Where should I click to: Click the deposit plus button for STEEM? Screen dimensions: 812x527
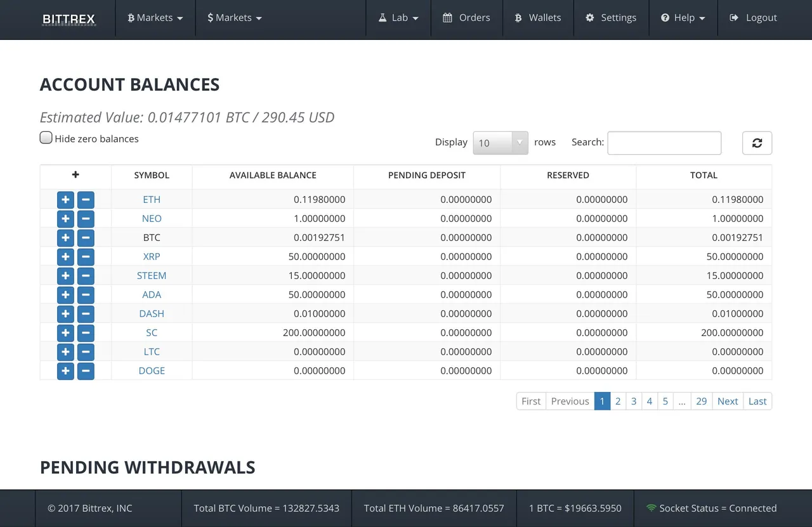click(65, 276)
